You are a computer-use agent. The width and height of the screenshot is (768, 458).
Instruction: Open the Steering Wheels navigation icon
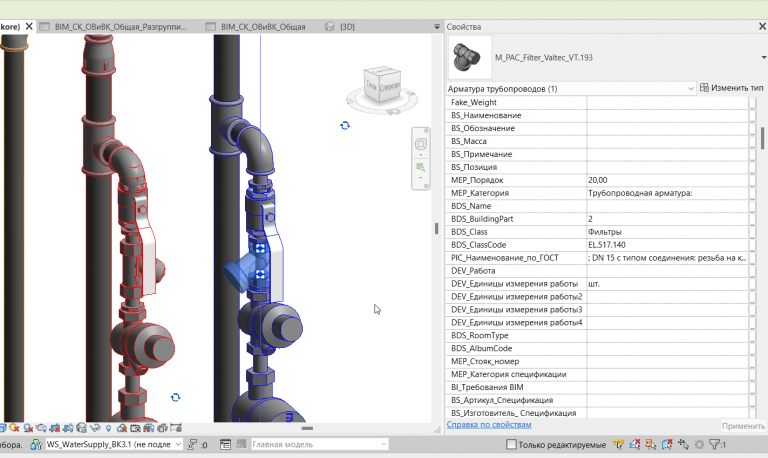421,144
